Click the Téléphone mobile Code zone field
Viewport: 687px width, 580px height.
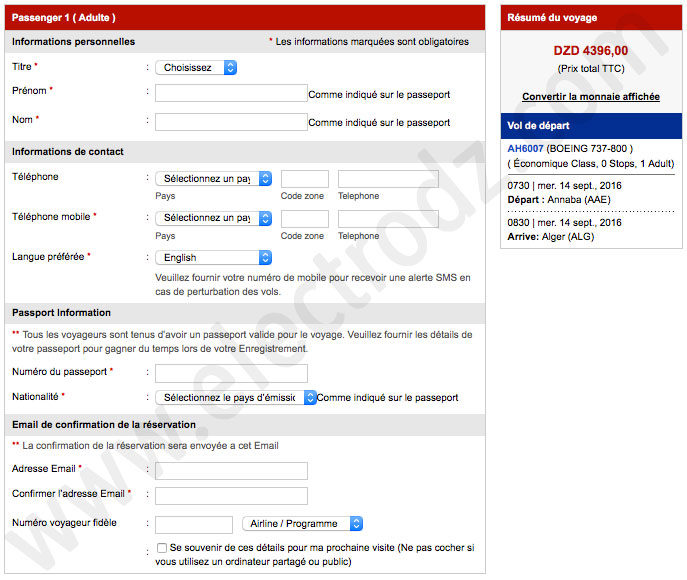pyautogui.click(x=305, y=219)
